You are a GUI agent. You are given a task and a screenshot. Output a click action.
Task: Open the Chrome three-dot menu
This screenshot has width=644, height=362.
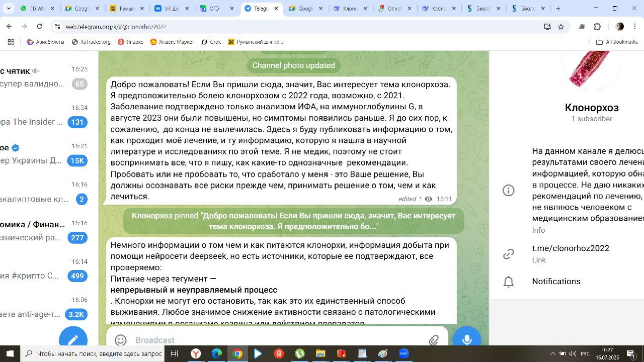point(635,27)
